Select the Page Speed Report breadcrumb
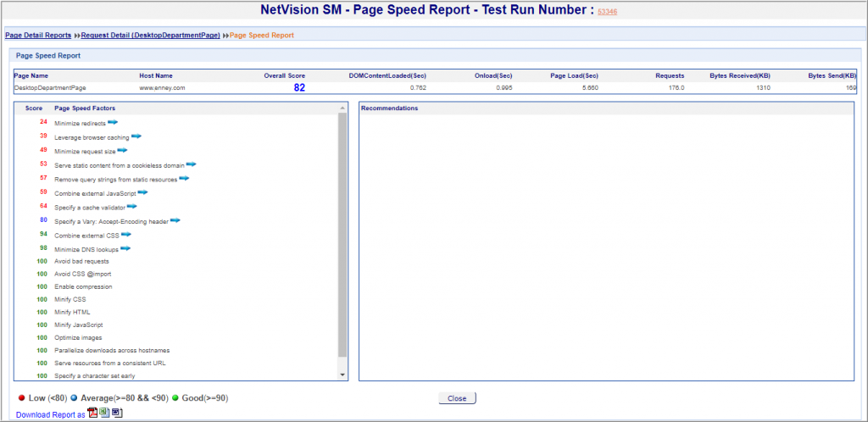 pyautogui.click(x=262, y=36)
